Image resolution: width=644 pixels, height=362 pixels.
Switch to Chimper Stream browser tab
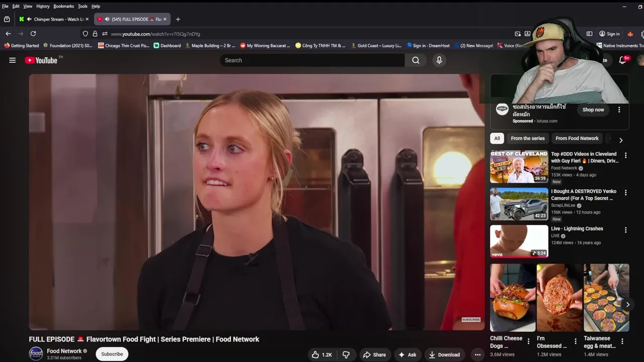(54, 19)
